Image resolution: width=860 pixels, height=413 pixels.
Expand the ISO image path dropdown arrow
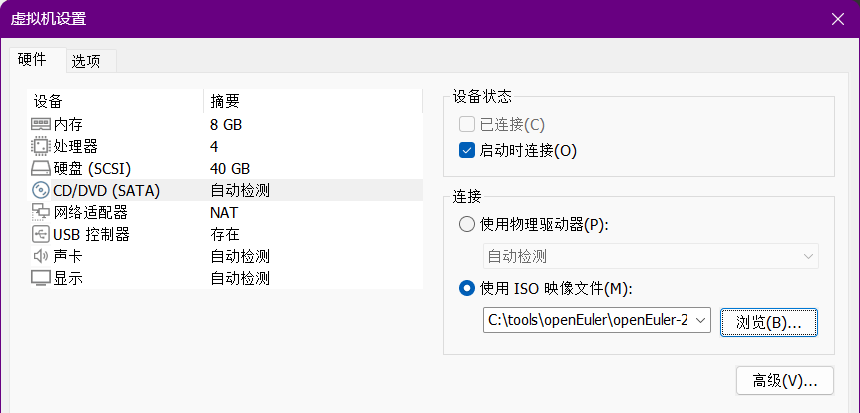point(700,321)
